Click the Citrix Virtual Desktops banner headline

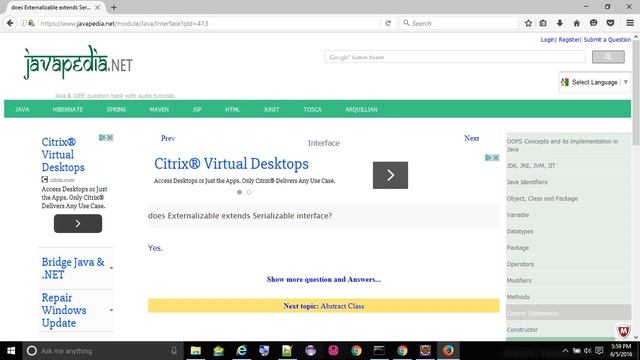[x=231, y=164]
